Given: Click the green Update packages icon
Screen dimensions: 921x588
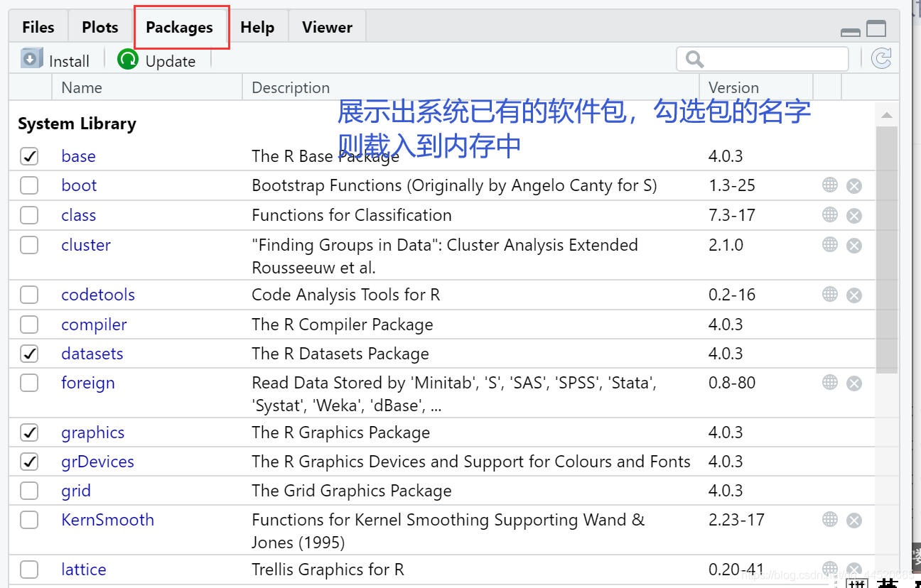Looking at the screenshot, I should pos(128,60).
